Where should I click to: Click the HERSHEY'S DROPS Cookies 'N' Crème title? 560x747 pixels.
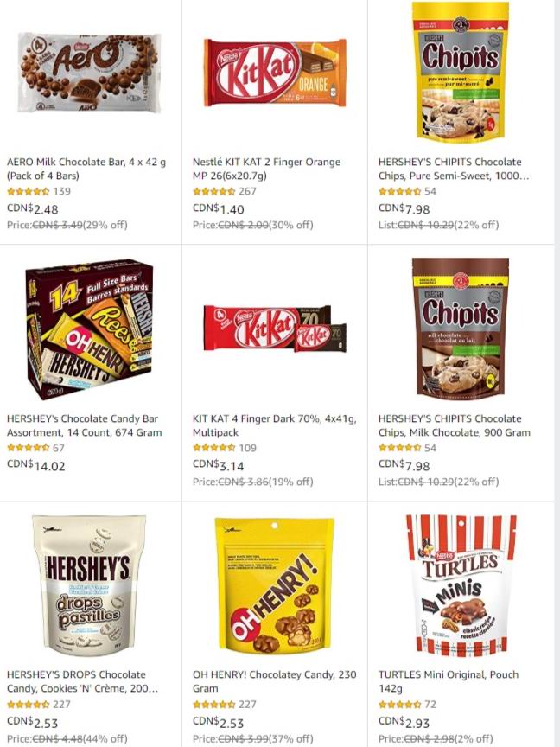tap(82, 681)
